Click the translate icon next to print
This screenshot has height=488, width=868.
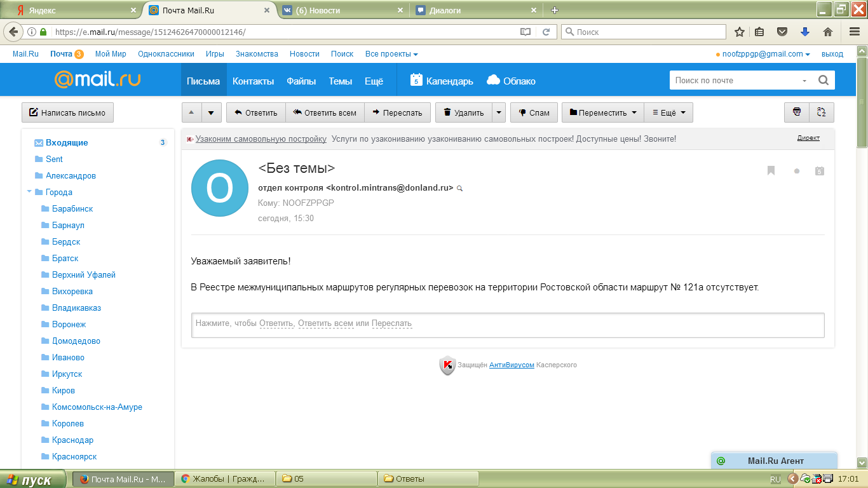[x=821, y=112]
